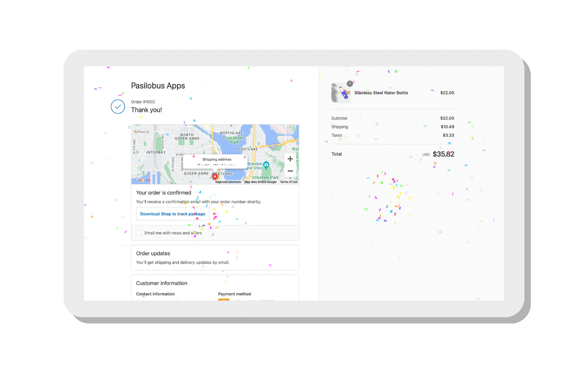Click the Gas Works Park map label
Screen dimensions: 588x392
point(234,140)
